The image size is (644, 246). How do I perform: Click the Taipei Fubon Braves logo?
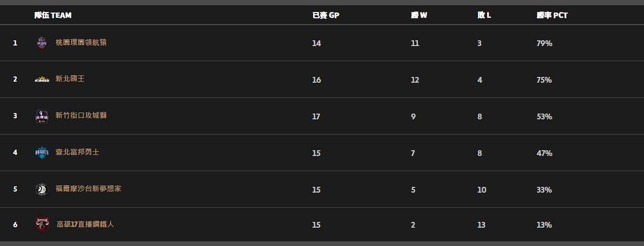(x=42, y=153)
